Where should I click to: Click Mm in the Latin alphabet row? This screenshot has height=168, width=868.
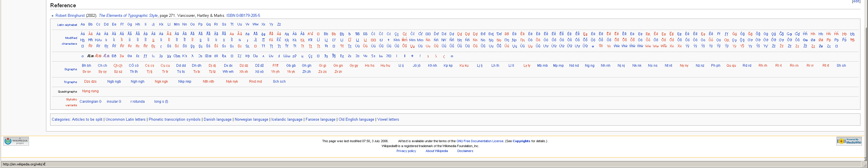click(x=177, y=24)
